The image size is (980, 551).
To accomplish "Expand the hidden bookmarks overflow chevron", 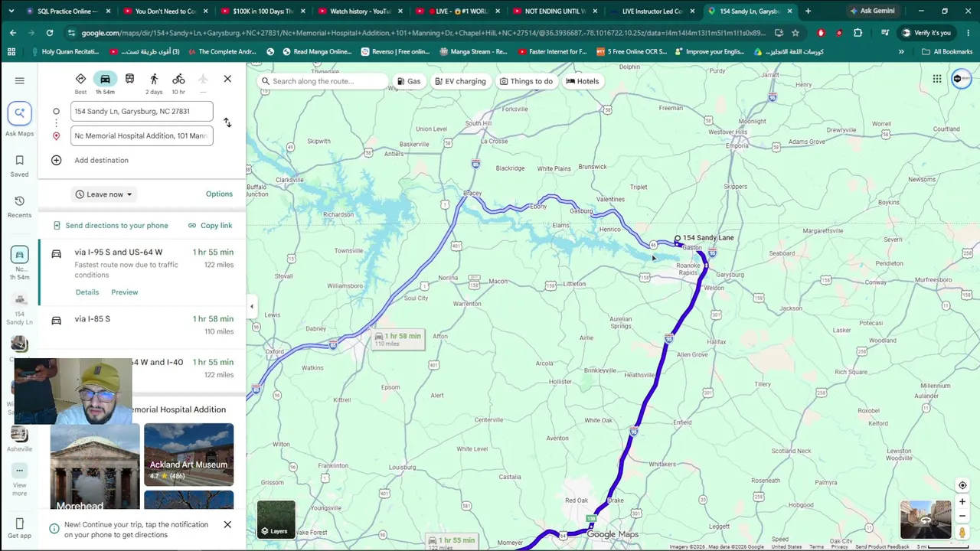I will point(901,51).
